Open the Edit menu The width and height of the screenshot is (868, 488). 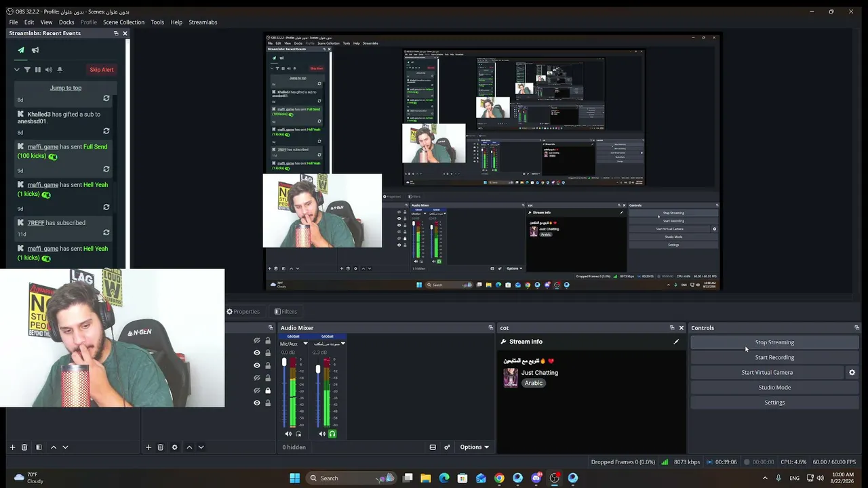[29, 22]
